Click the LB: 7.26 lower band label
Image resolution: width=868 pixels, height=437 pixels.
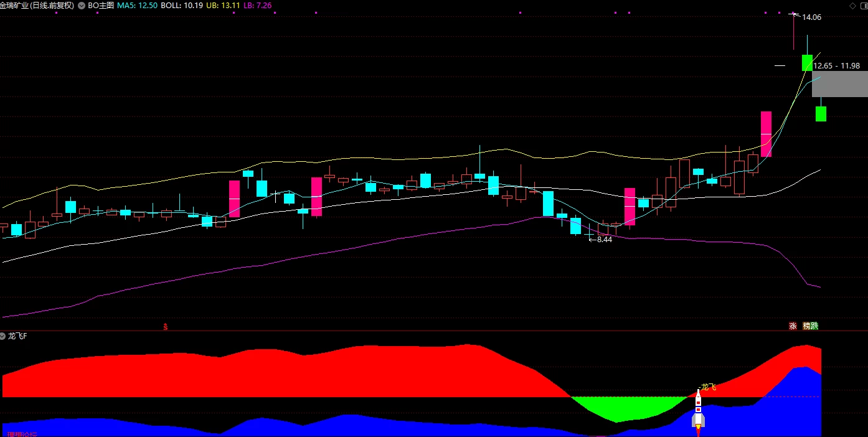[x=258, y=5]
